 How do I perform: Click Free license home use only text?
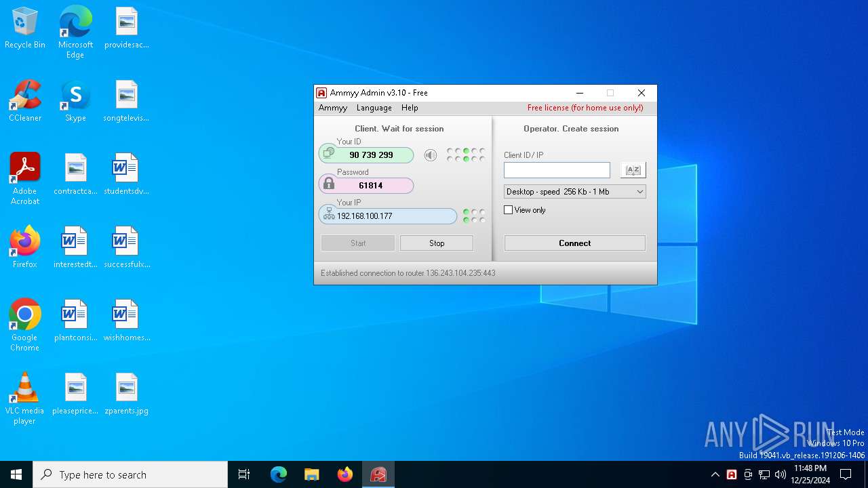click(x=585, y=108)
